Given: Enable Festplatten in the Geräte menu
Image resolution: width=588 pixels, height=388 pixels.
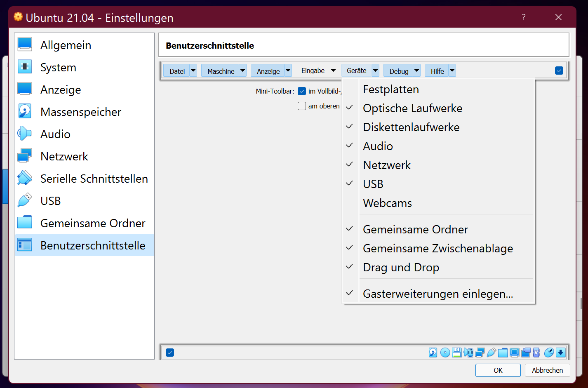Looking at the screenshot, I should [439, 89].
